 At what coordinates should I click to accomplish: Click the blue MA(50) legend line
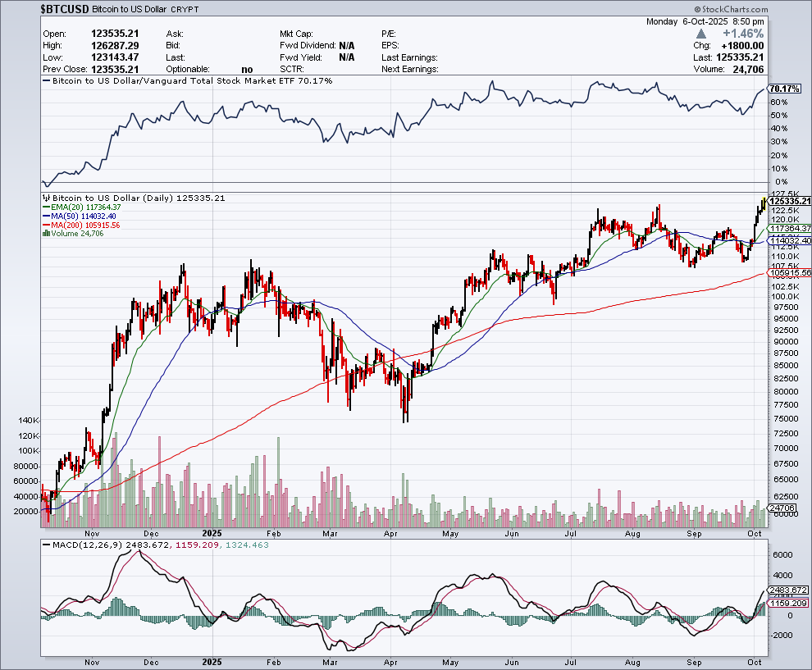[x=46, y=216]
